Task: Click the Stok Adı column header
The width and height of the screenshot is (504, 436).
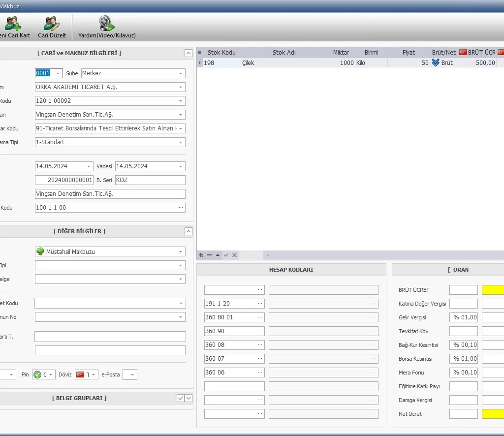Action: coord(284,53)
